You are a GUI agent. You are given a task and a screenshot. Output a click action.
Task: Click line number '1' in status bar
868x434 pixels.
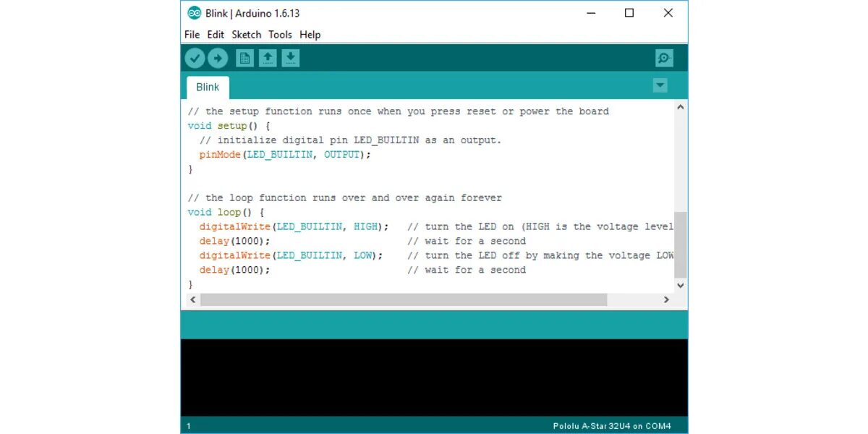(x=189, y=426)
